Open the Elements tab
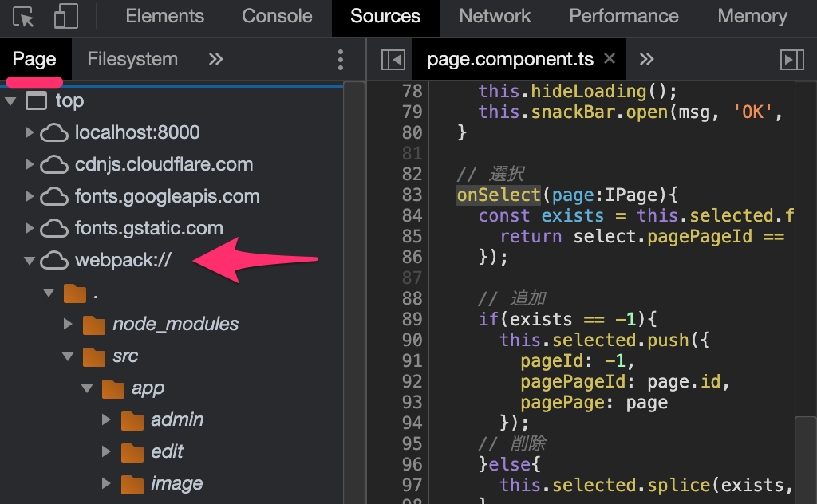 (164, 16)
